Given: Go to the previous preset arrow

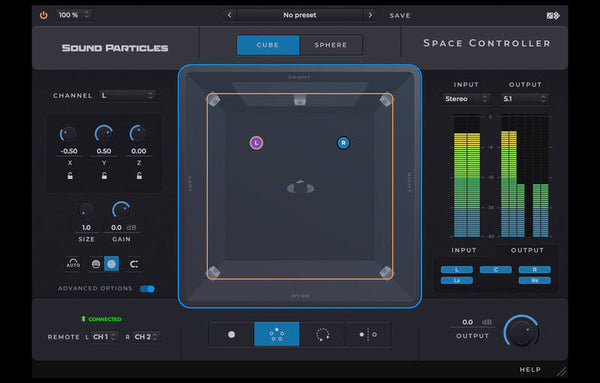Looking at the screenshot, I should [x=230, y=15].
